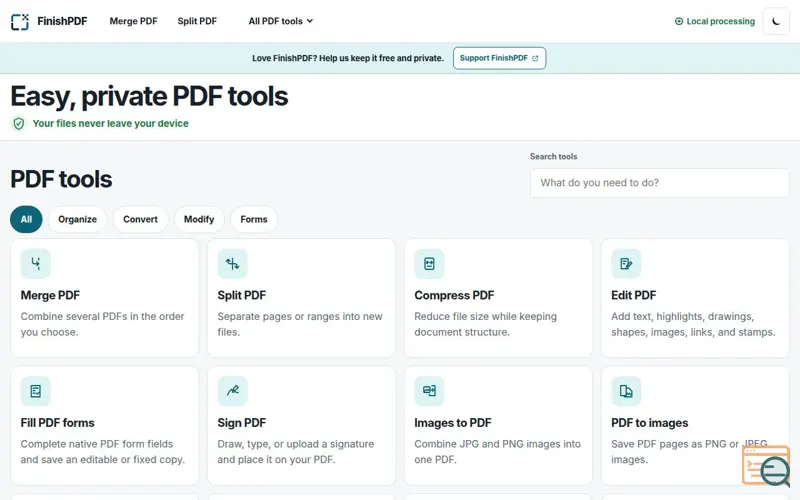Open the Edit PDF card title

click(633, 295)
